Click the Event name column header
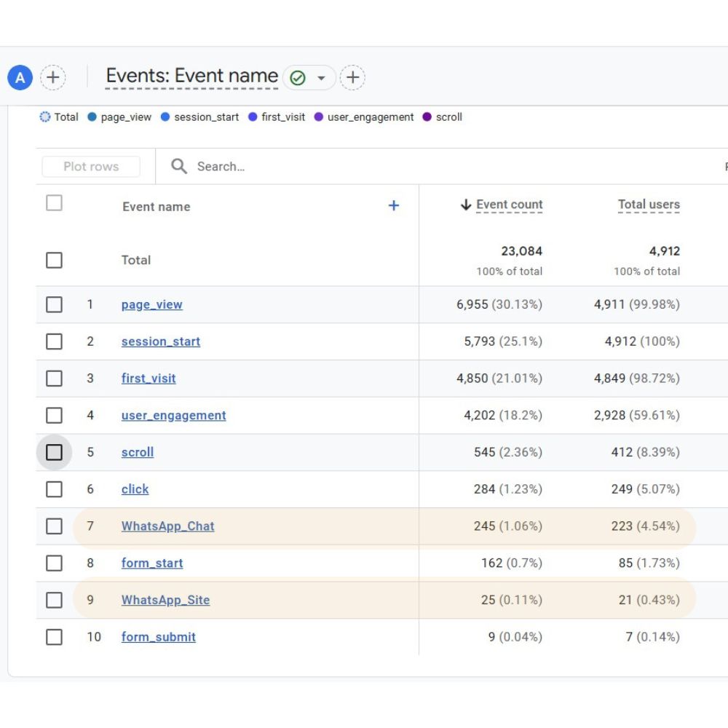The image size is (728, 728). coord(157,207)
